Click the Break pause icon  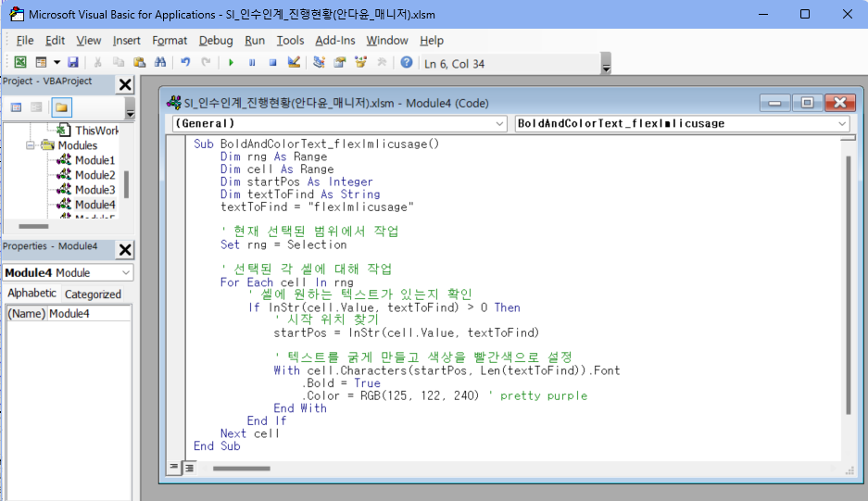[x=252, y=63]
